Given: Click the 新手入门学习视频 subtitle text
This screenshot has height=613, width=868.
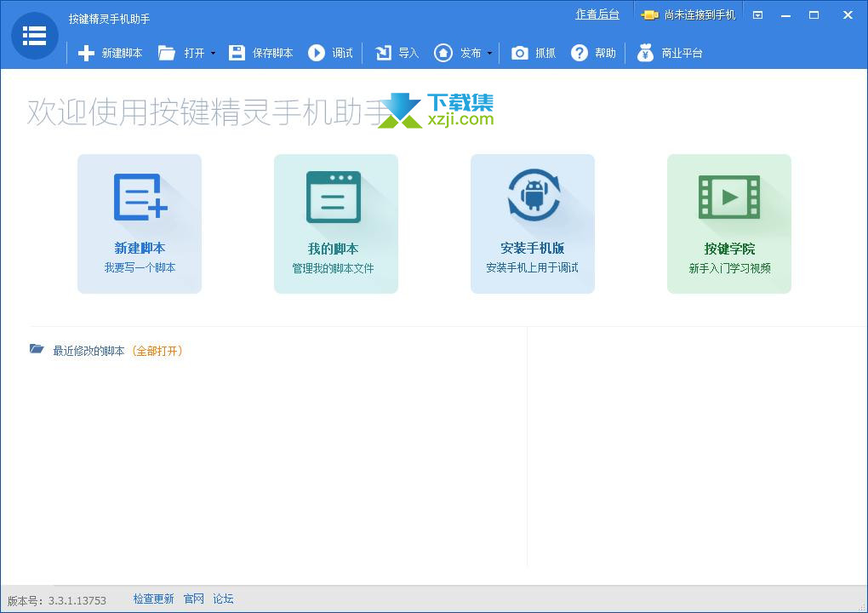Looking at the screenshot, I should (729, 268).
